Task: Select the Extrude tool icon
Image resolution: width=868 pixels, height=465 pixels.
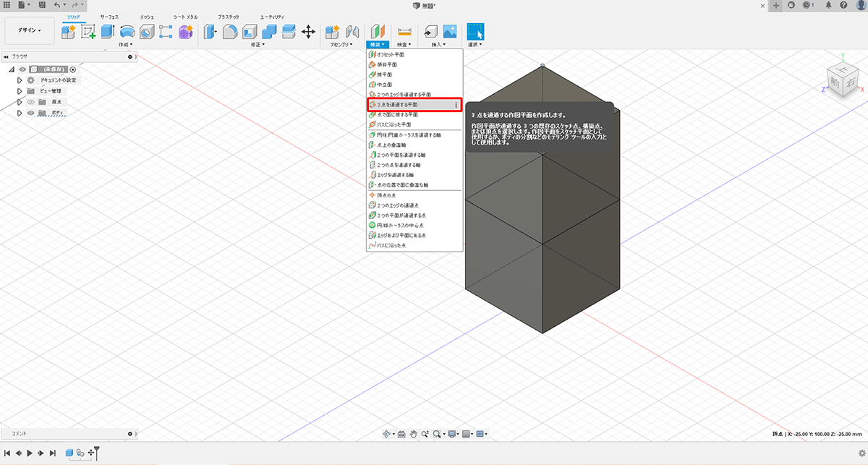Action: pyautogui.click(x=108, y=31)
